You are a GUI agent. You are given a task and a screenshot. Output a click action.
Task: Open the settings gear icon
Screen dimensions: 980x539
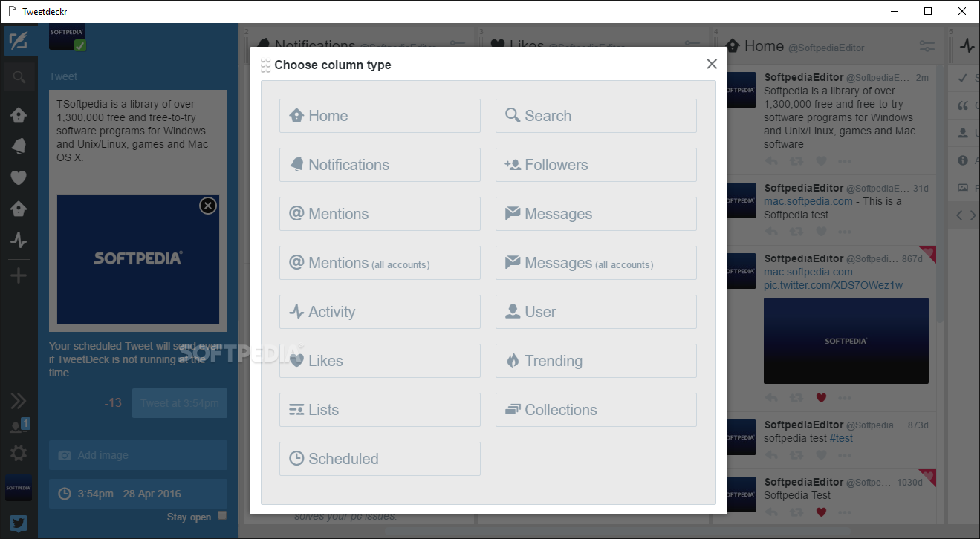point(19,453)
